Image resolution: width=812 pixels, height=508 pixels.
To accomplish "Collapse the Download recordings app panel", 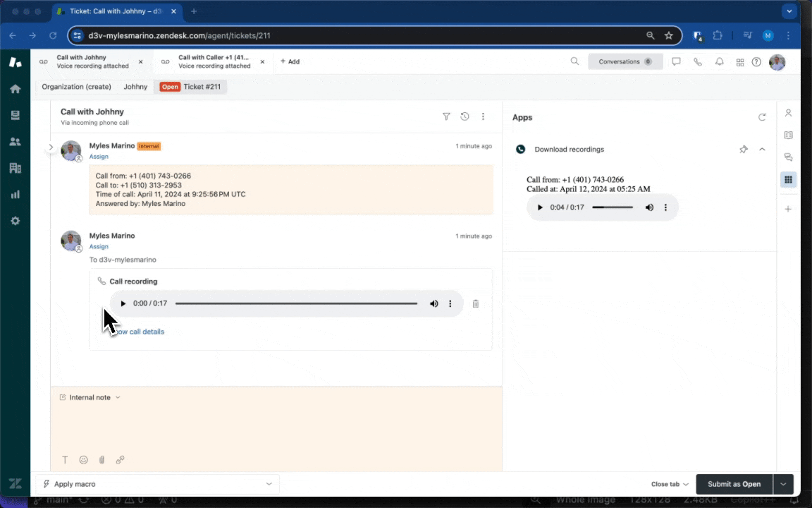I will click(762, 150).
